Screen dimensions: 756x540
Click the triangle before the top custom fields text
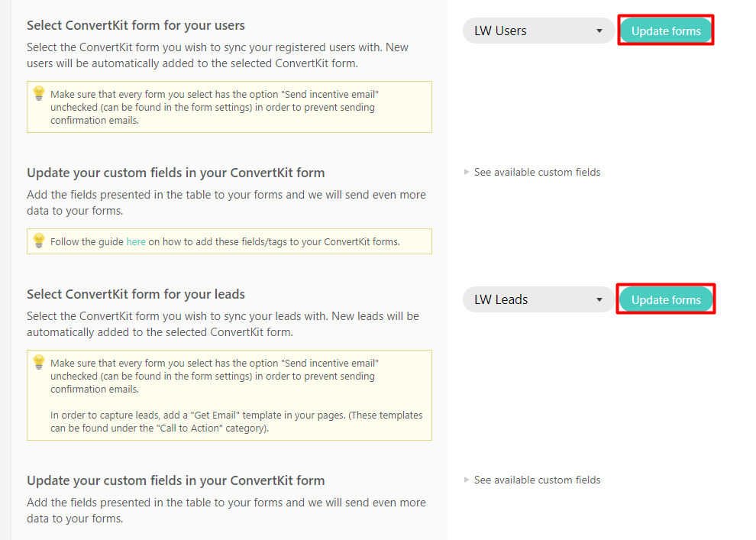click(x=467, y=172)
